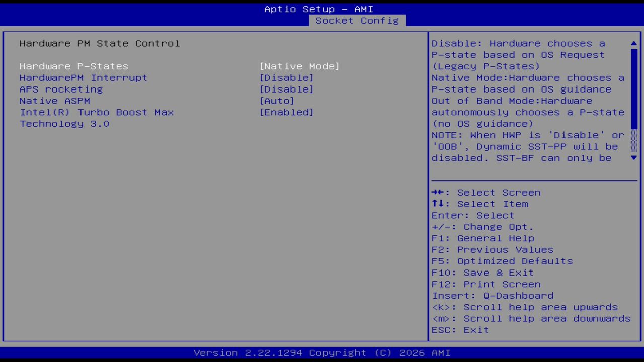Click F2: Previous Values
Viewport: 644px width, 362px height.
tap(492, 249)
